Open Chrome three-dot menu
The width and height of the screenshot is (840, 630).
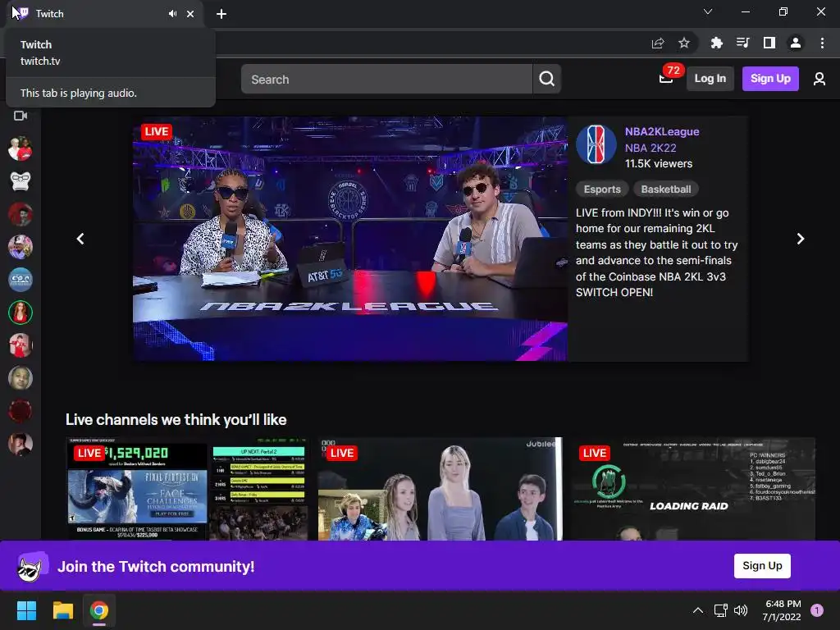tap(822, 43)
